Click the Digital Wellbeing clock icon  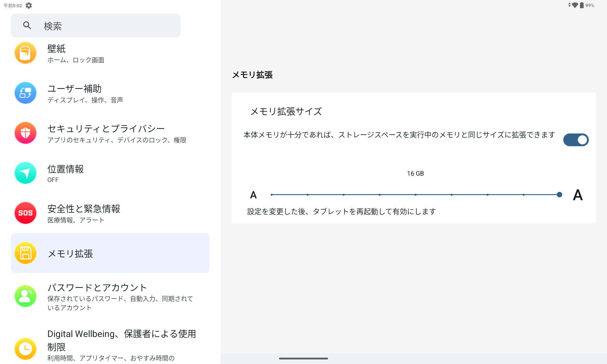[25, 349]
